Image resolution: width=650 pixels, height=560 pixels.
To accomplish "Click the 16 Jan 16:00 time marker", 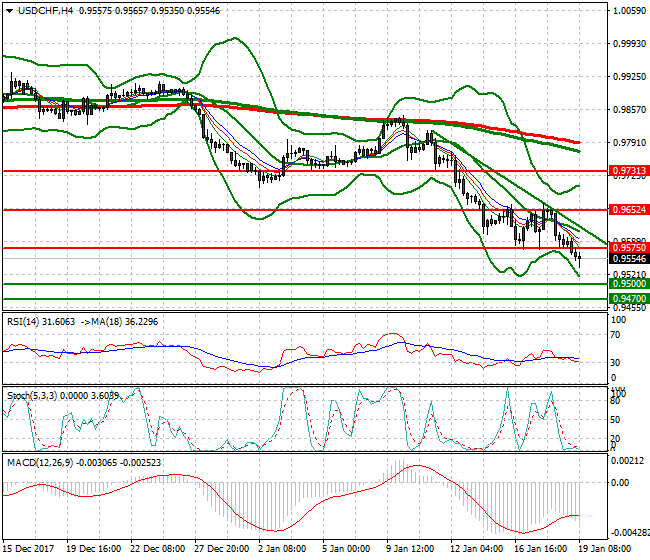I will [536, 548].
